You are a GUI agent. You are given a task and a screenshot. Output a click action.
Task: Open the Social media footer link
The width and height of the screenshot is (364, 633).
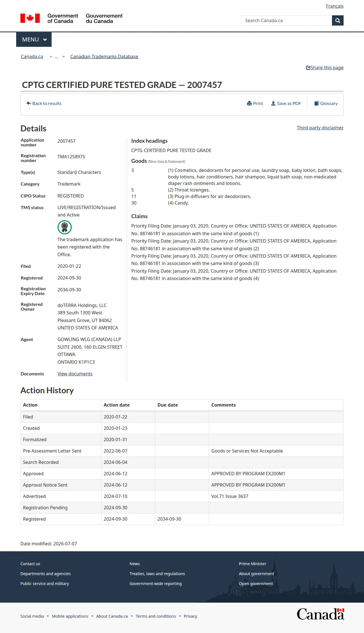click(32, 616)
